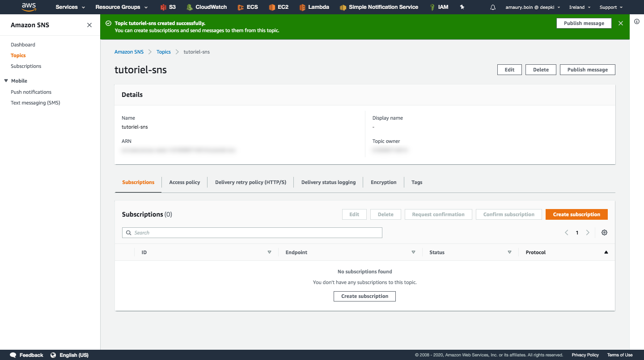Open Topics in the sidebar
Viewport: 644px width, 360px height.
(18, 55)
